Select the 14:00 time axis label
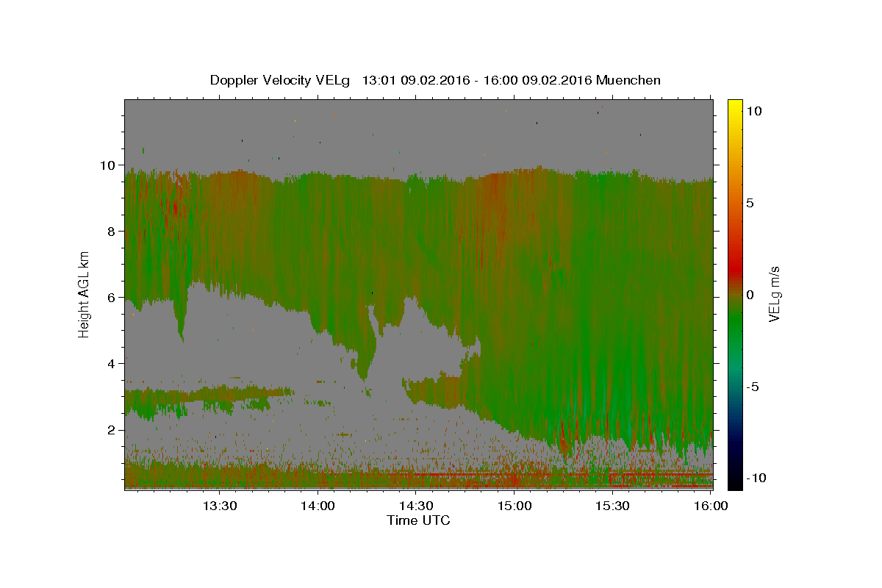This screenshot has width=882, height=588. coord(318,506)
